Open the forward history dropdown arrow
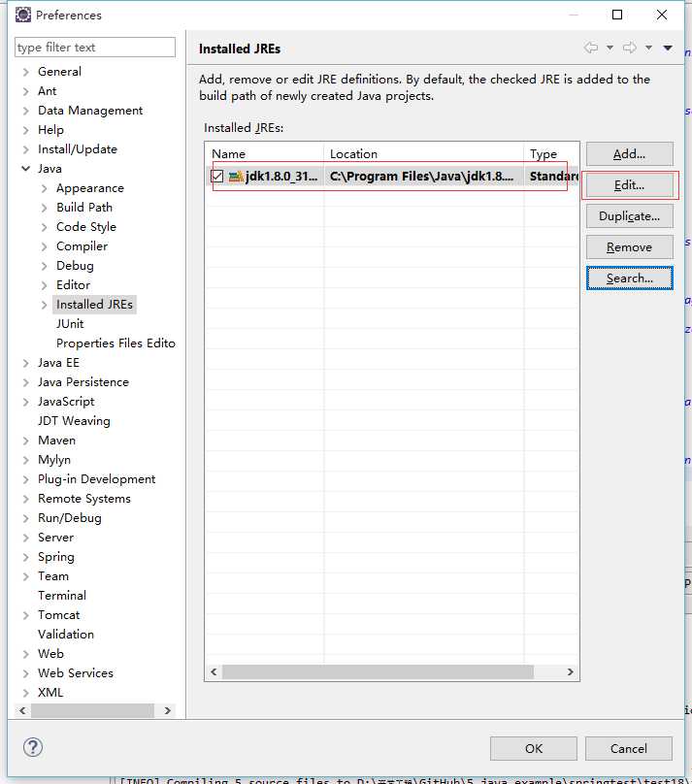692x784 pixels. (648, 48)
